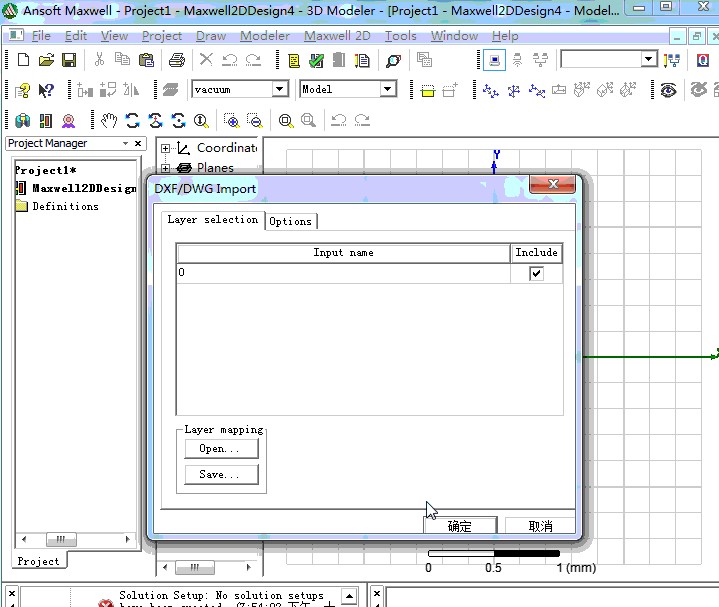Click the analyze magnifier-globe icon

pos(393,60)
